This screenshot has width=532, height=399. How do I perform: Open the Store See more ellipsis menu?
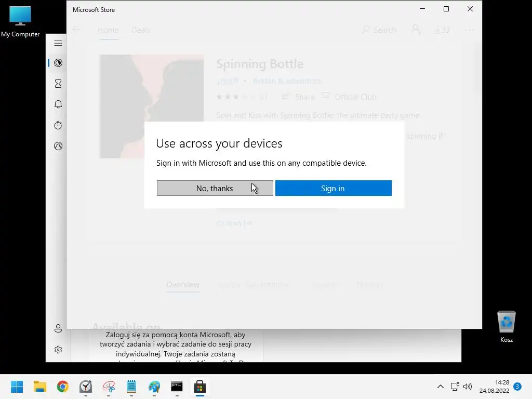click(470, 30)
